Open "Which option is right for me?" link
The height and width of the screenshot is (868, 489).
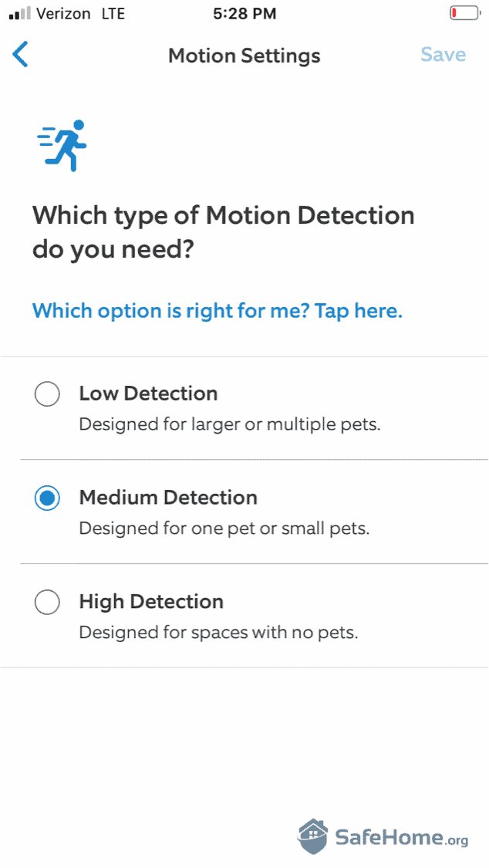(218, 311)
